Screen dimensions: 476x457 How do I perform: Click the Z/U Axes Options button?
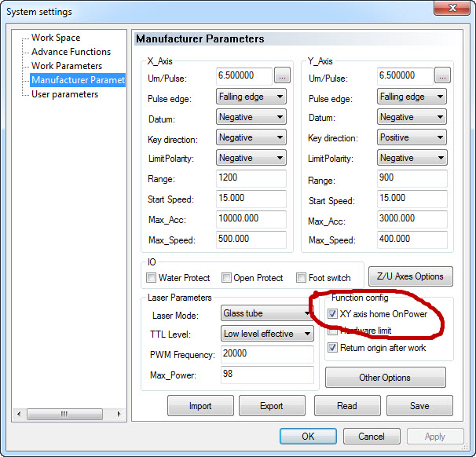point(411,276)
